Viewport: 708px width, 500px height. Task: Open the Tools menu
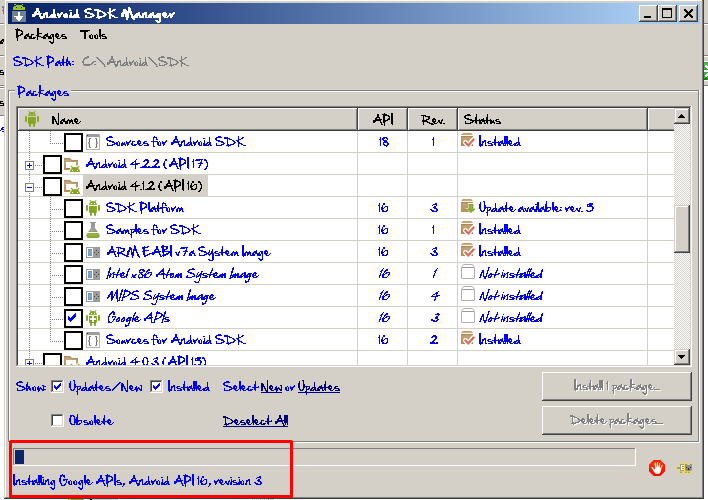(x=93, y=35)
